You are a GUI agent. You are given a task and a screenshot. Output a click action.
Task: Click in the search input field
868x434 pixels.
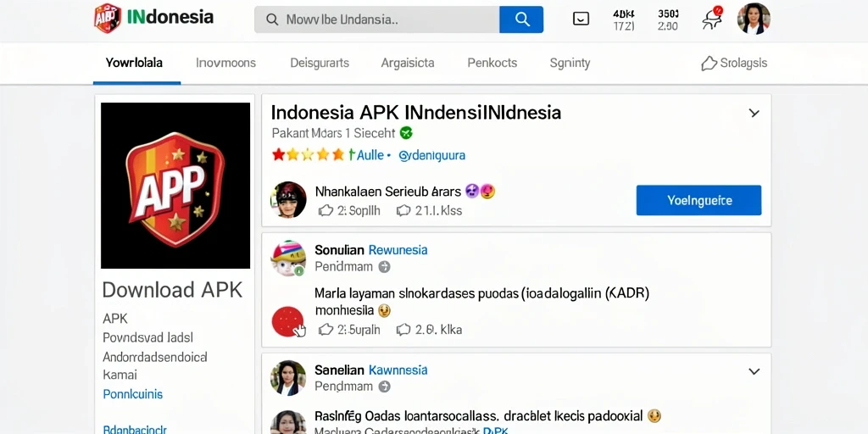(376, 19)
